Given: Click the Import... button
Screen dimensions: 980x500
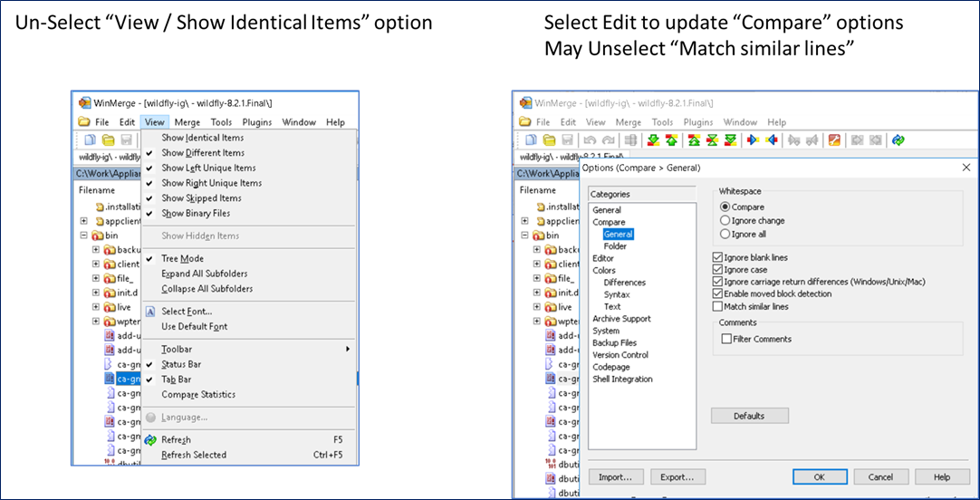Looking at the screenshot, I should pos(615,476).
